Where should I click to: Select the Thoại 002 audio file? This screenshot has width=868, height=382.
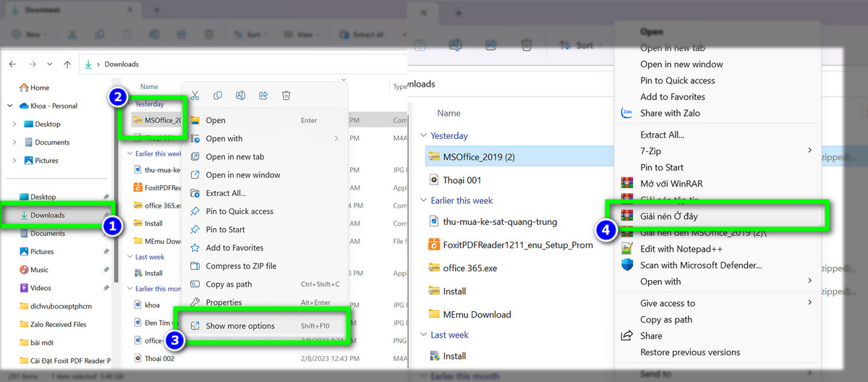(x=153, y=358)
